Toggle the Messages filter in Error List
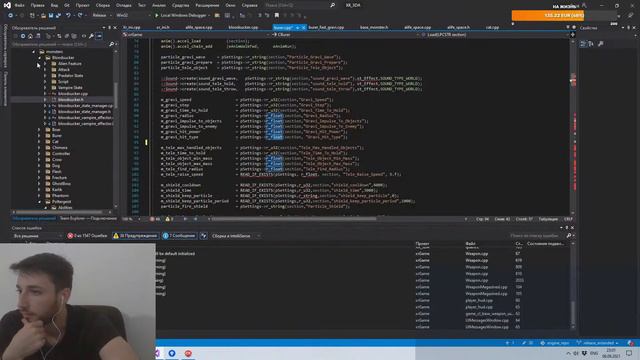 (x=179, y=236)
